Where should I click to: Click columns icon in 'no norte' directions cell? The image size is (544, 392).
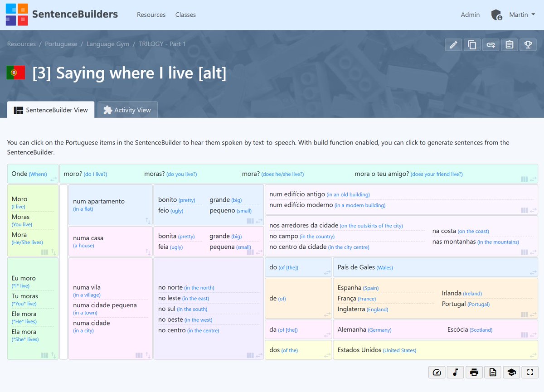(250, 355)
